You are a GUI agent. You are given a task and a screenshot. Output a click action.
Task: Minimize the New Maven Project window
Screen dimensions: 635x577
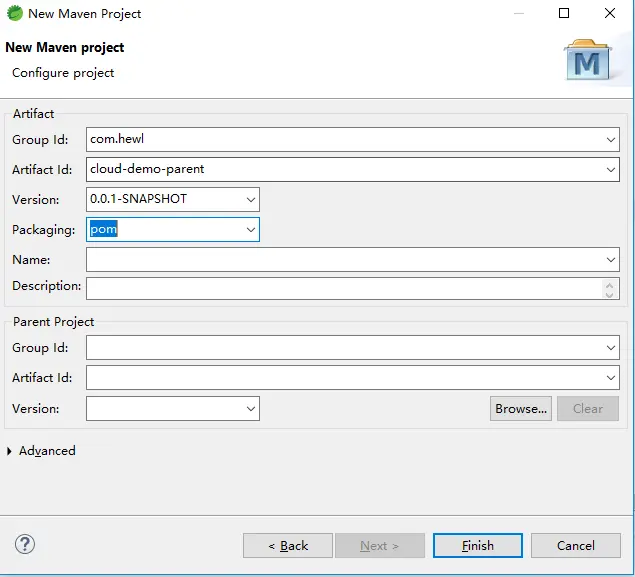pos(519,13)
